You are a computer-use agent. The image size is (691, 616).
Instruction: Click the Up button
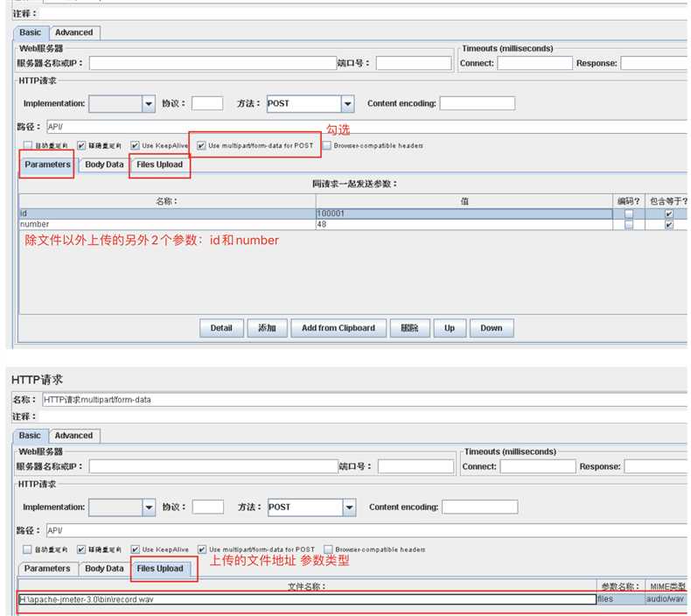450,328
